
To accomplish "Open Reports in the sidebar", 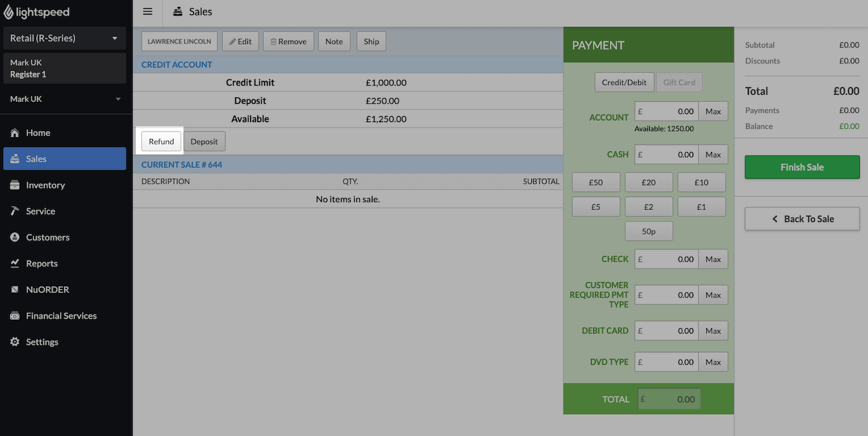I will click(42, 264).
